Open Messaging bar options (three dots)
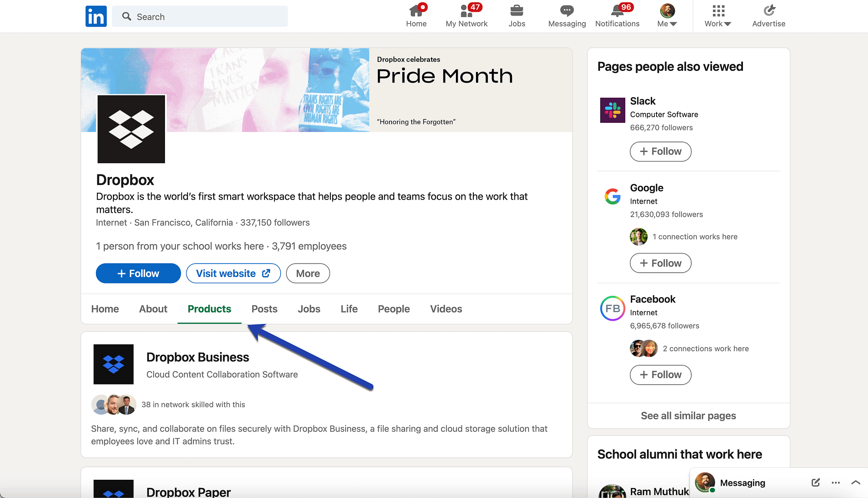The width and height of the screenshot is (868, 498). tap(836, 482)
